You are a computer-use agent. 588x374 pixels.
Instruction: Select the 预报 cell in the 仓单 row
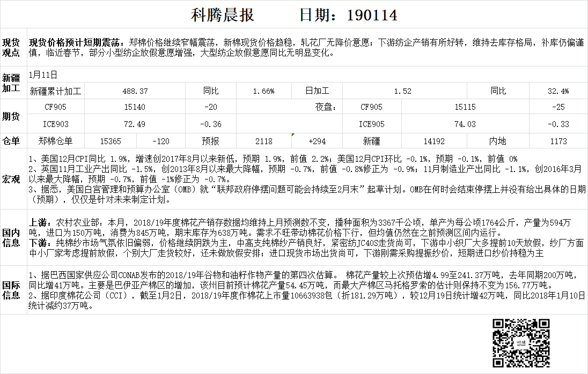pos(211,141)
